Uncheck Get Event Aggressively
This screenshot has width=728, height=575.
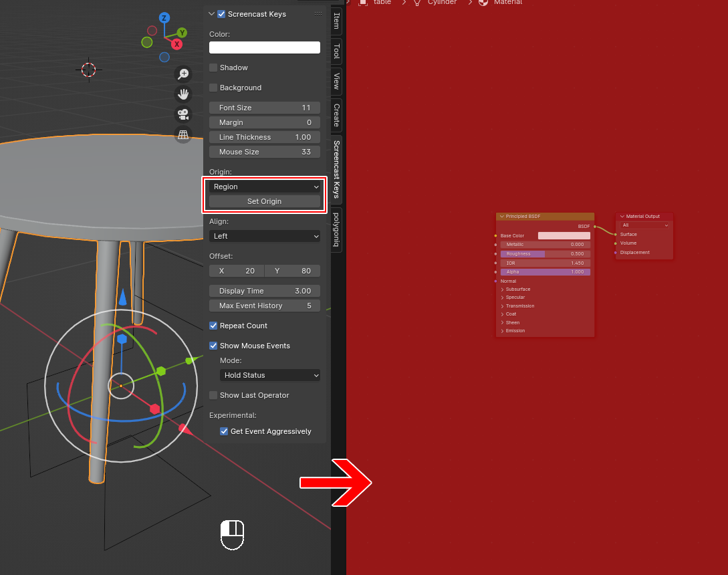point(224,431)
